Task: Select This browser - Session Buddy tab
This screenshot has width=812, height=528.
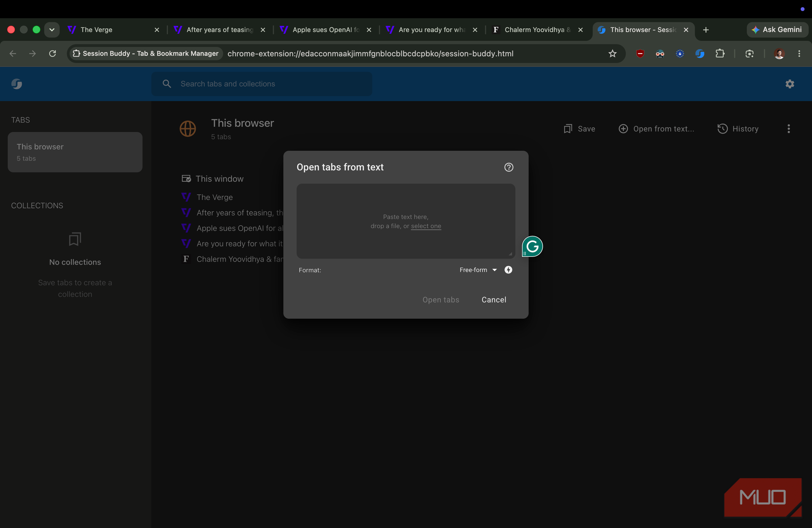Action: click(x=643, y=30)
